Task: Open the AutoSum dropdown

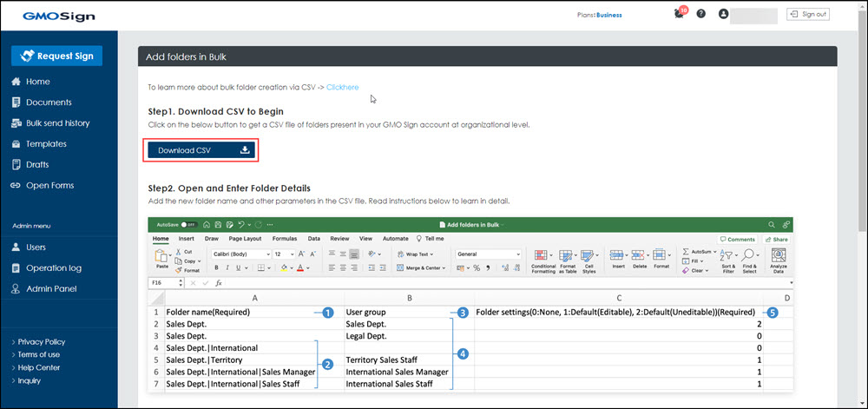Action: tap(700, 251)
